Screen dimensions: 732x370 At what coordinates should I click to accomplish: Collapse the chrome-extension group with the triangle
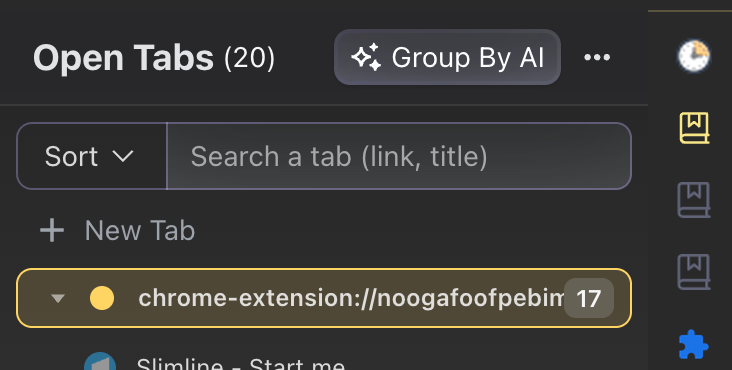pyautogui.click(x=58, y=298)
